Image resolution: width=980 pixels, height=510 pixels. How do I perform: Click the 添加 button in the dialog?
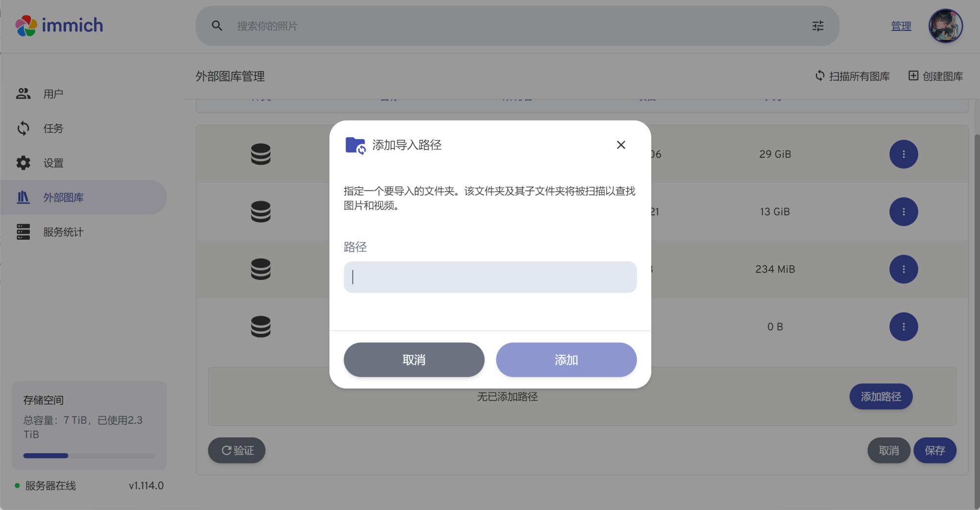click(566, 360)
